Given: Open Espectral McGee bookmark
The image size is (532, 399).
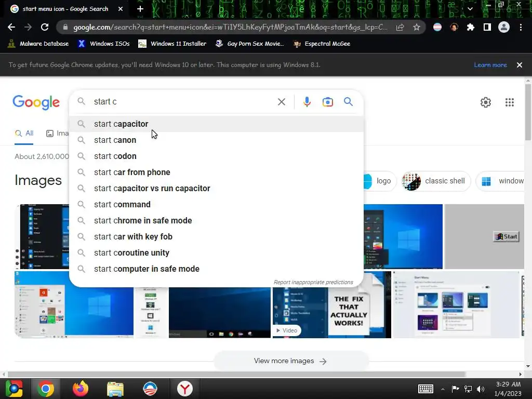Looking at the screenshot, I should pyautogui.click(x=322, y=44).
